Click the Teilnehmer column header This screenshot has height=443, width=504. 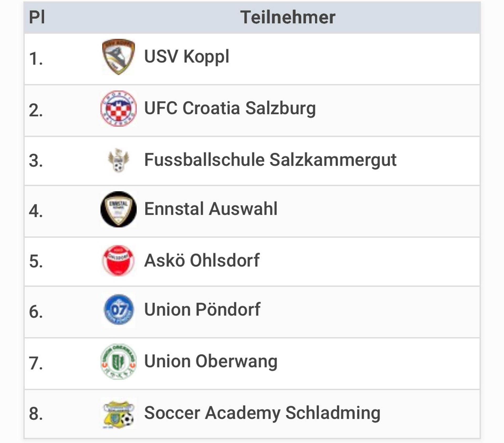click(288, 17)
